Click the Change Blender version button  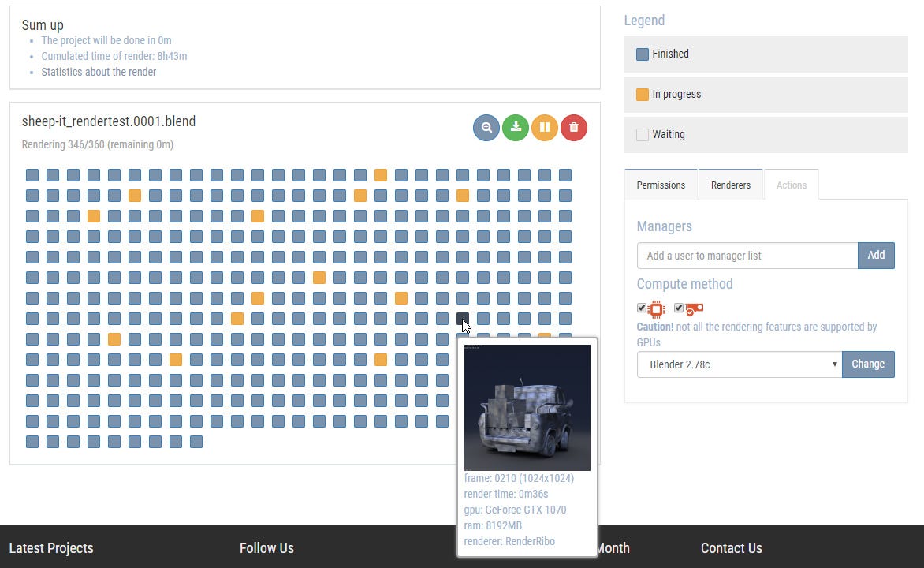tap(868, 364)
